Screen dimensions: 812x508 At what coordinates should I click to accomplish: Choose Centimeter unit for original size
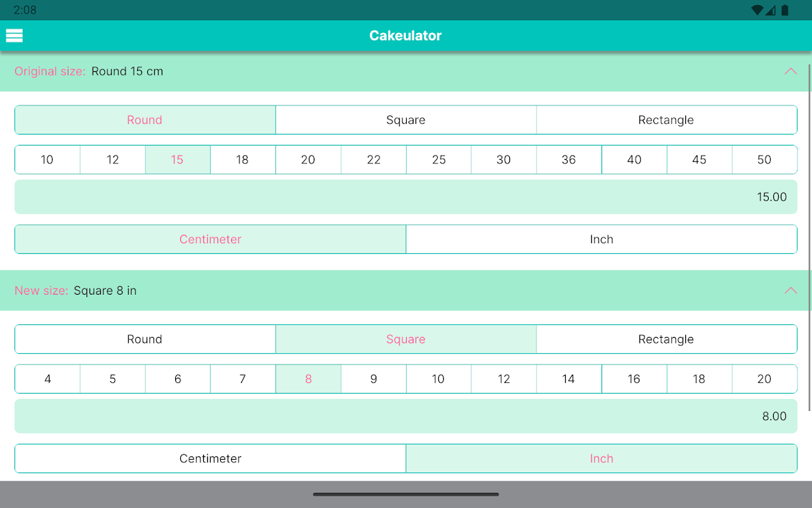(x=211, y=239)
